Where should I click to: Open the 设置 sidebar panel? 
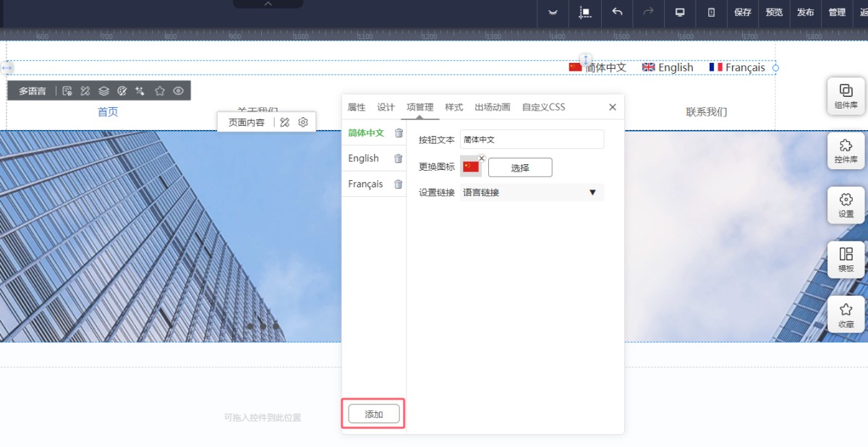[x=846, y=205]
